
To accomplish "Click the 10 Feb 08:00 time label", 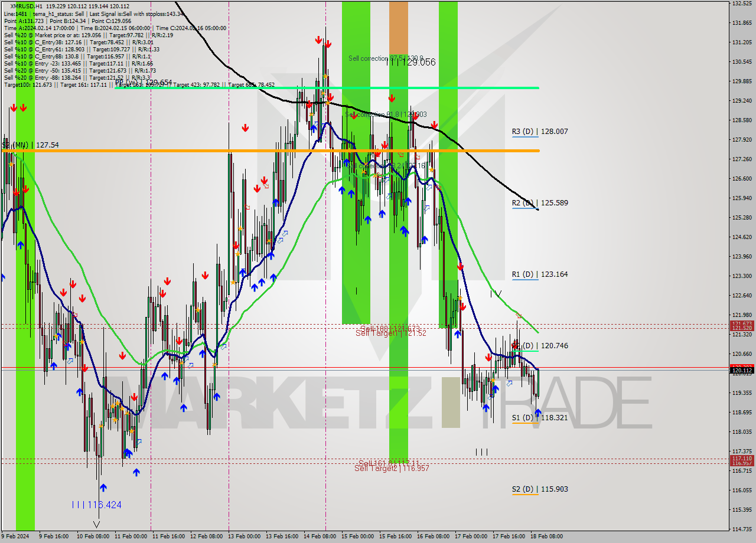I will tap(92, 537).
